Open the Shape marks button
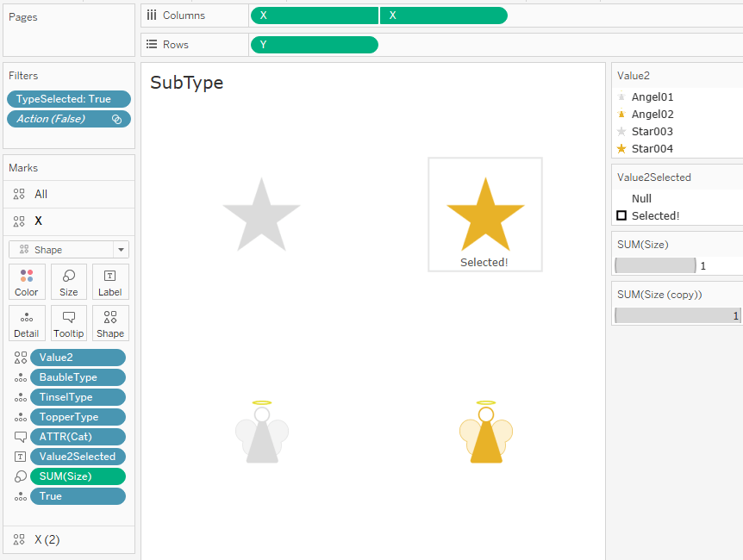 (110, 323)
